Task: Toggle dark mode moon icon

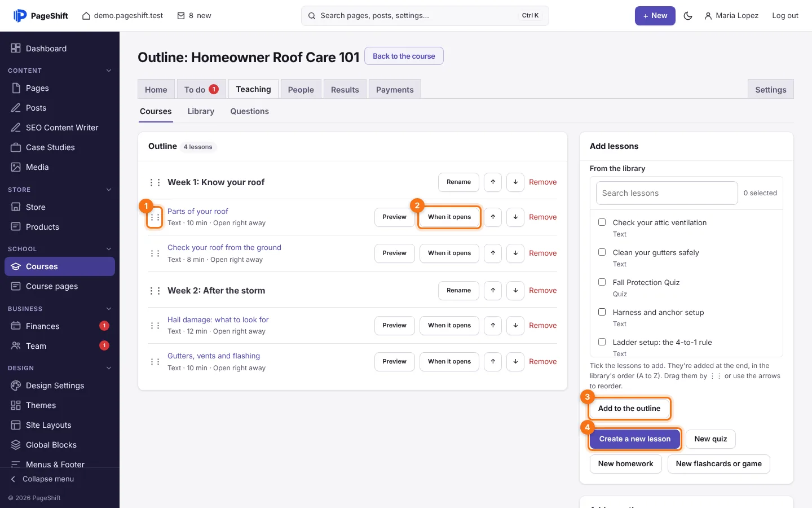Action: 688,16
